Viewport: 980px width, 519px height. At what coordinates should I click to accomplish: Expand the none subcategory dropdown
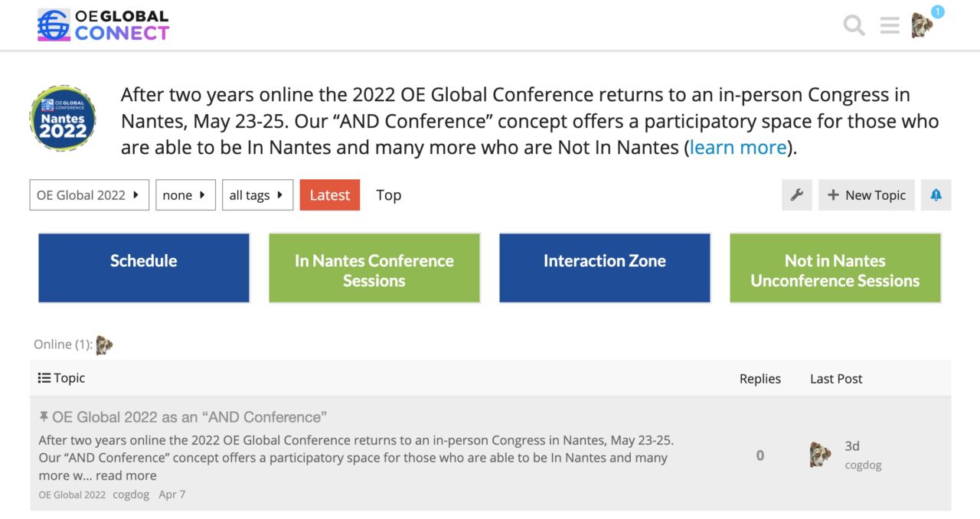[x=185, y=195]
